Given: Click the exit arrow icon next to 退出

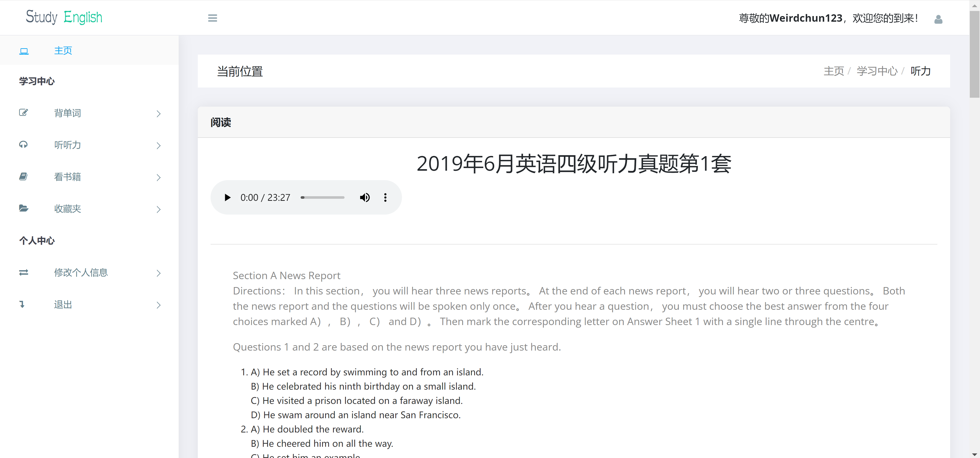Looking at the screenshot, I should [22, 304].
